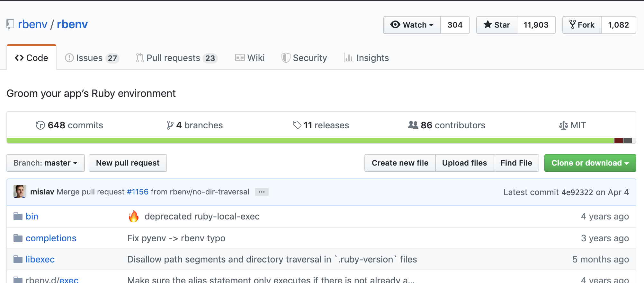
Task: Click dark red language bar segment
Action: pos(619,141)
